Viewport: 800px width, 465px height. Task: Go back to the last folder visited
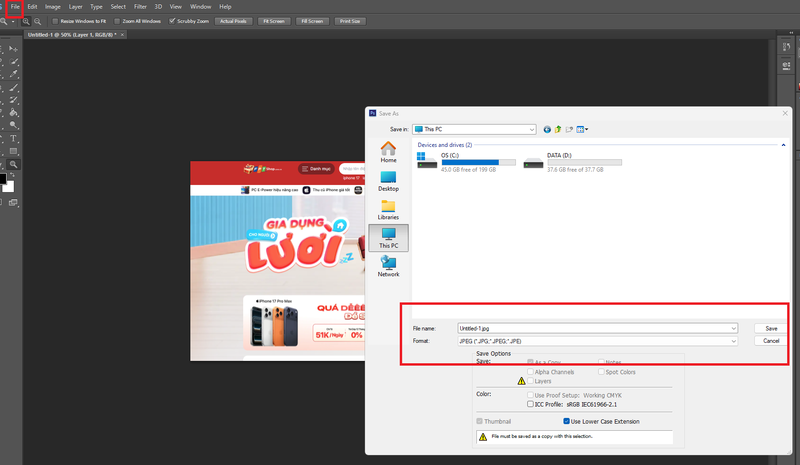point(547,130)
